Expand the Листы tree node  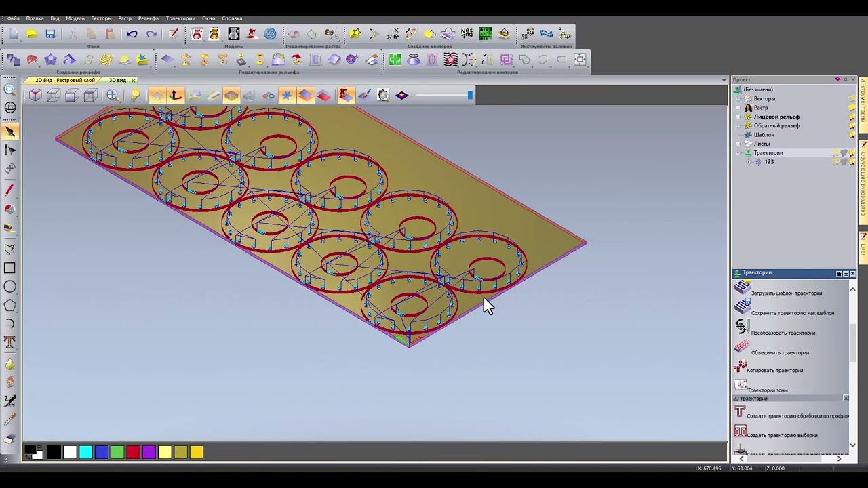(738, 144)
